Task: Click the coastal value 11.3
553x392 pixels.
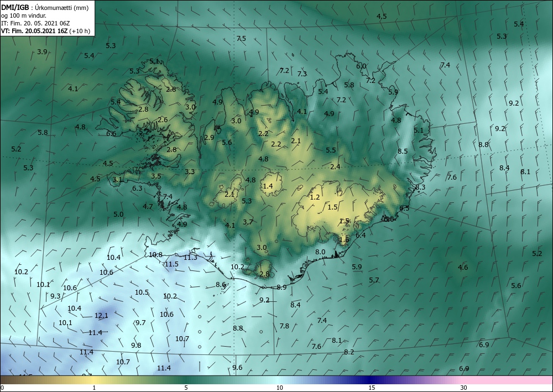Action: pos(190,257)
